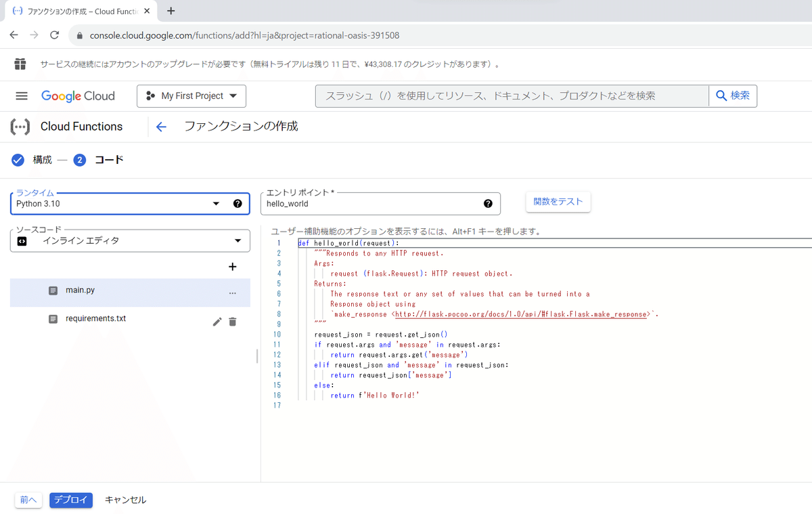Reload the page in the browser

55,35
